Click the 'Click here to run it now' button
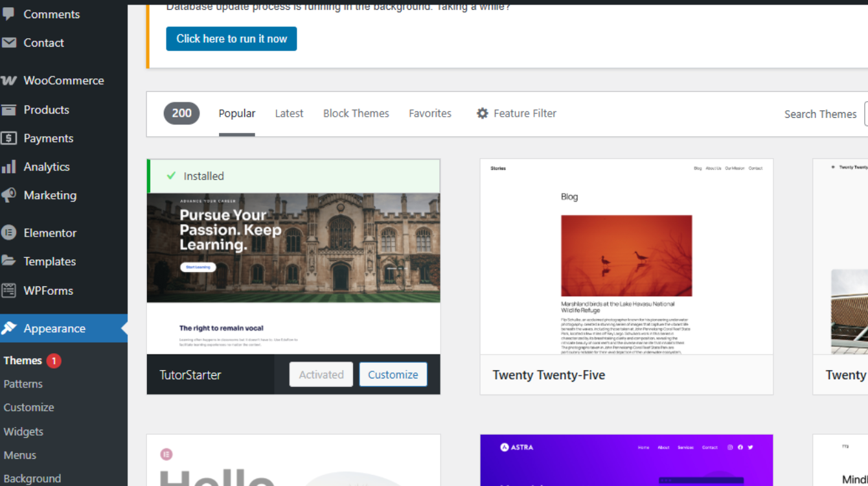The width and height of the screenshot is (868, 486). pos(231,39)
